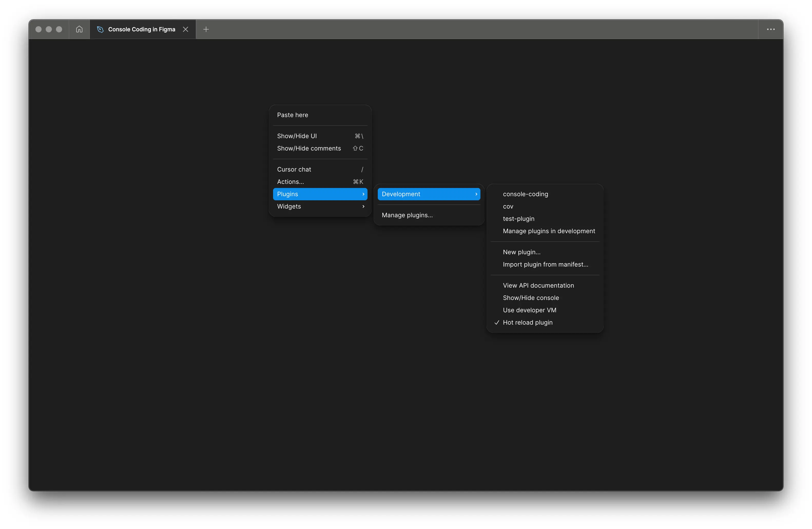
Task: Toggle Show/Hide UI option
Action: 297,136
